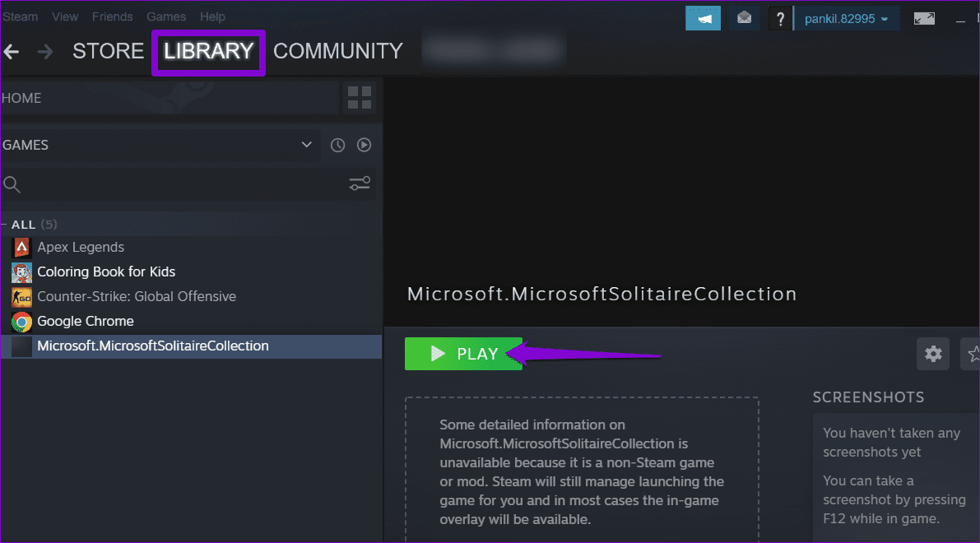Open the COMMUNITY tab
The image size is (980, 543).
[338, 51]
